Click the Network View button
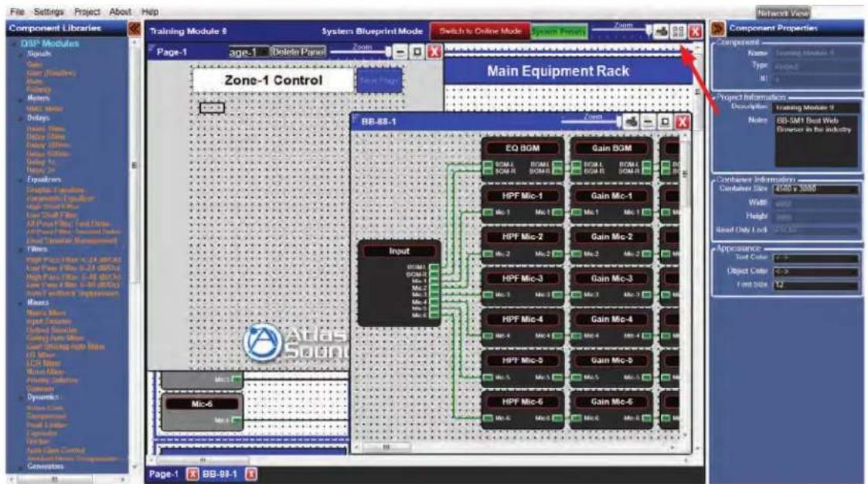The height and width of the screenshot is (484, 868). pyautogui.click(x=783, y=12)
